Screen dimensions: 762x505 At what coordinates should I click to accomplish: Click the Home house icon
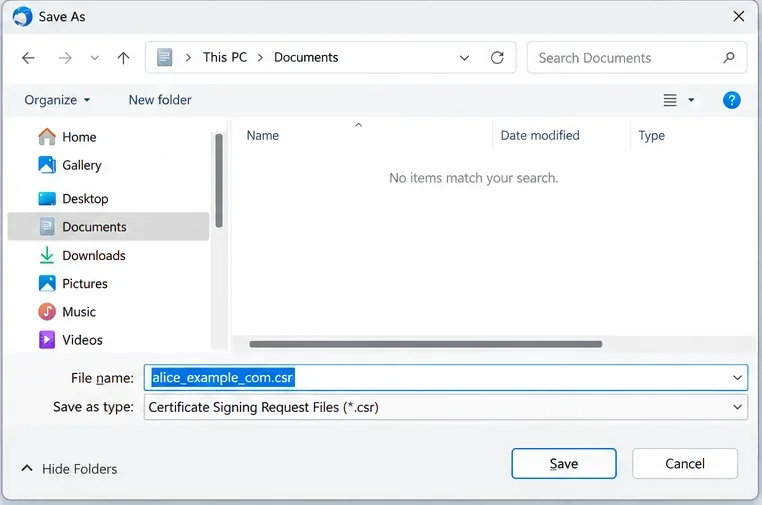[47, 137]
